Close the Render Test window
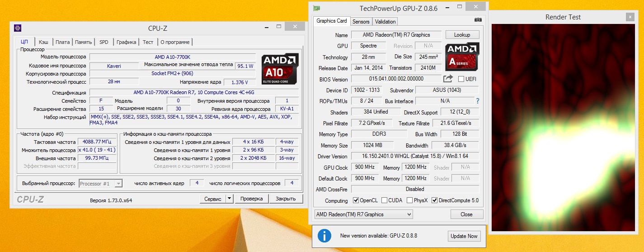The width and height of the screenshot is (644, 252). 630,17
